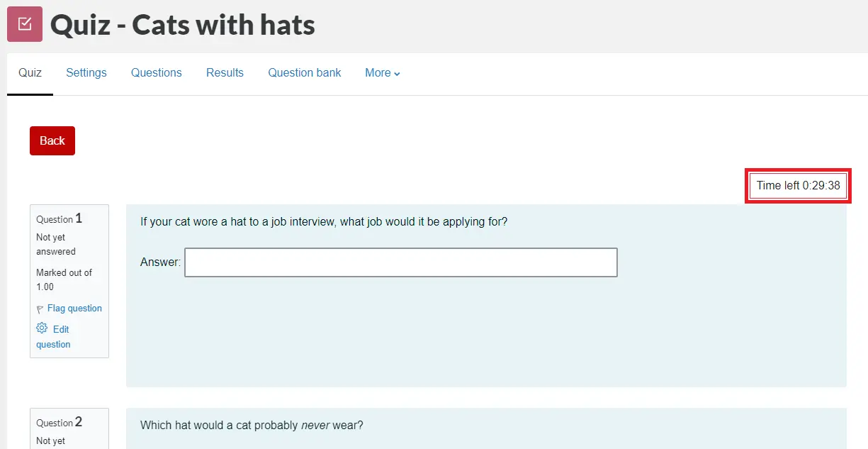868x449 pixels.
Task: Click the Flag question link
Action: 74,309
